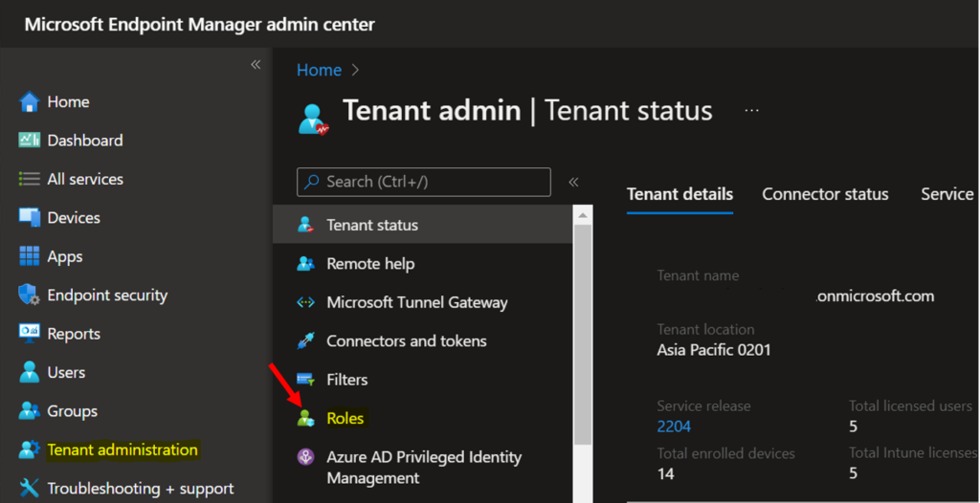Click the Remote help icon
980x503 pixels.
pos(305,264)
